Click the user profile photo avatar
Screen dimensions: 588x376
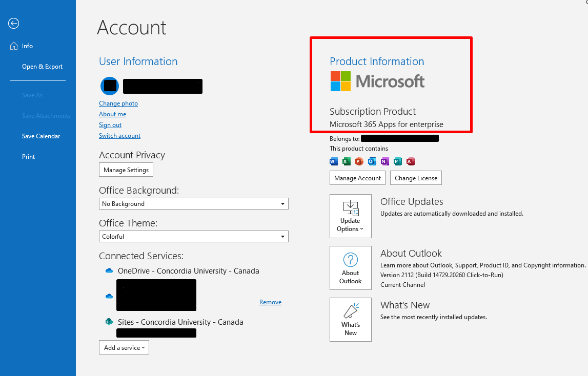point(110,86)
